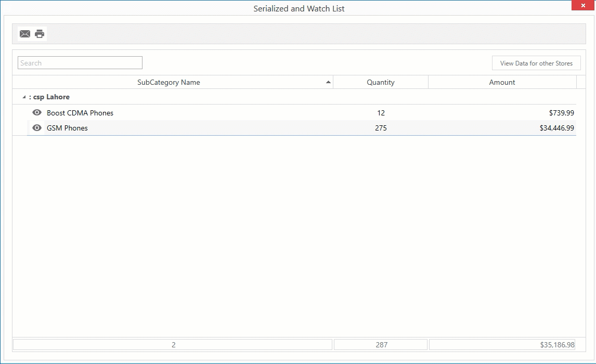Click the SubCategory Name column header
The height and width of the screenshot is (364, 596).
click(x=169, y=82)
